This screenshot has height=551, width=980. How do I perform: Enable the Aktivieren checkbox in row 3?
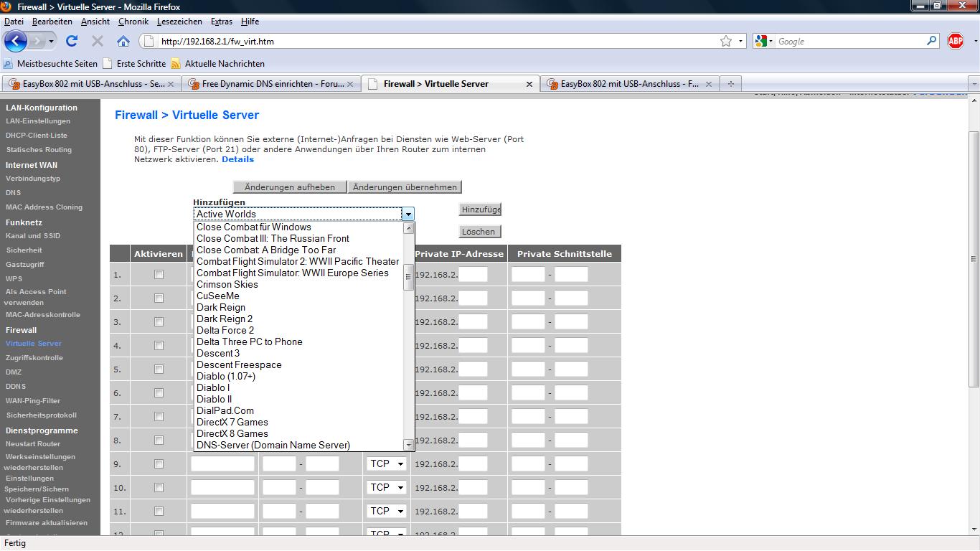pos(159,322)
